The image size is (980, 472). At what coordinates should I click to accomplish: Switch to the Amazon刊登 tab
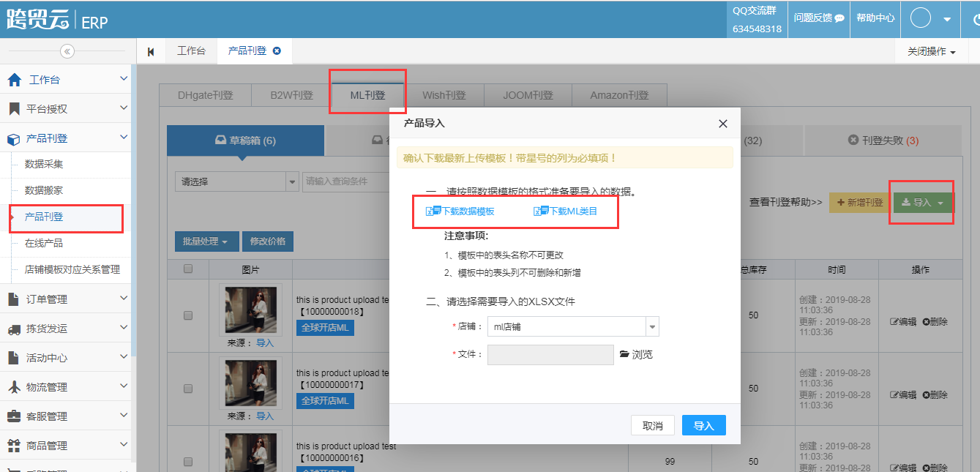point(619,95)
